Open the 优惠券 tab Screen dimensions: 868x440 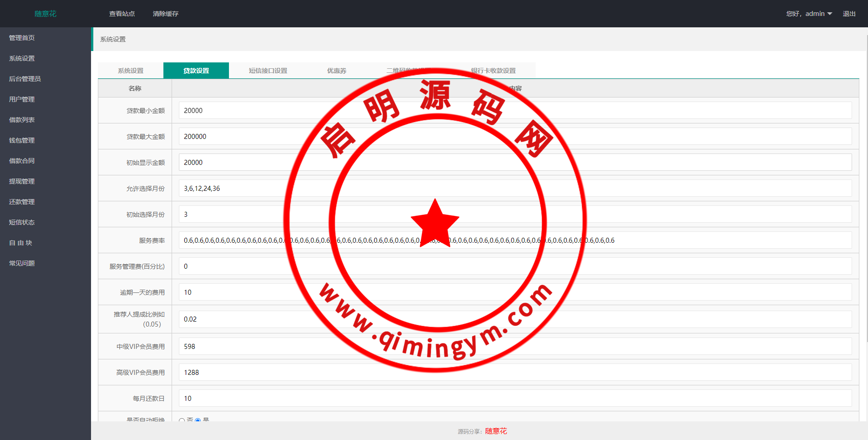[337, 71]
